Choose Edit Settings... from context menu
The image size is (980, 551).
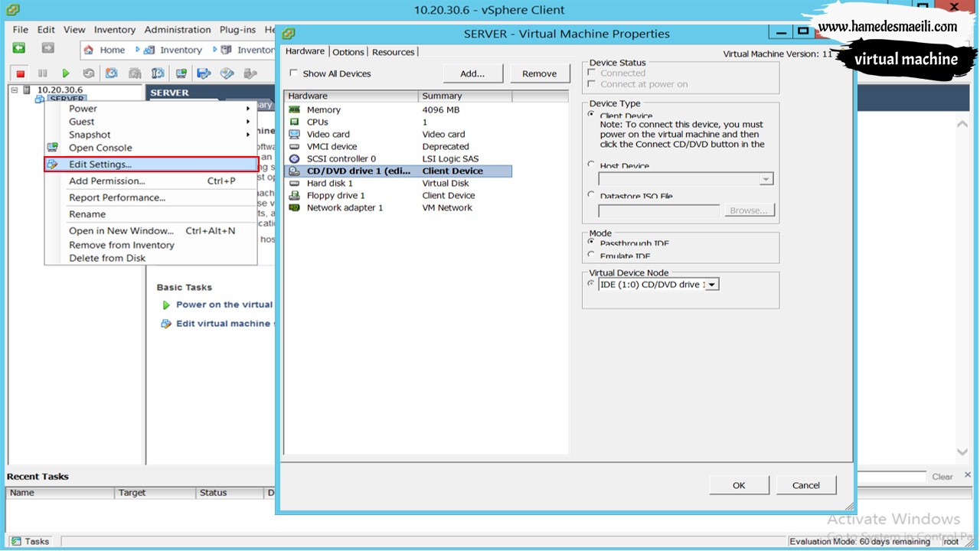pos(151,165)
